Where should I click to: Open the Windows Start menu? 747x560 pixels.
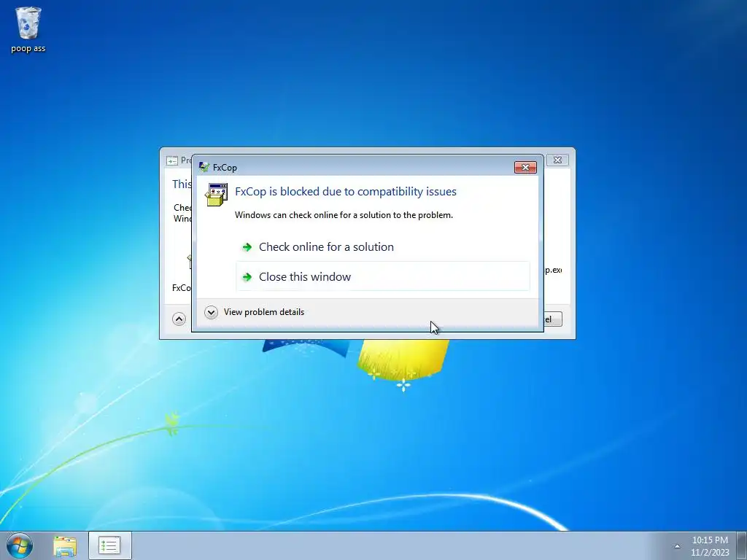20,545
